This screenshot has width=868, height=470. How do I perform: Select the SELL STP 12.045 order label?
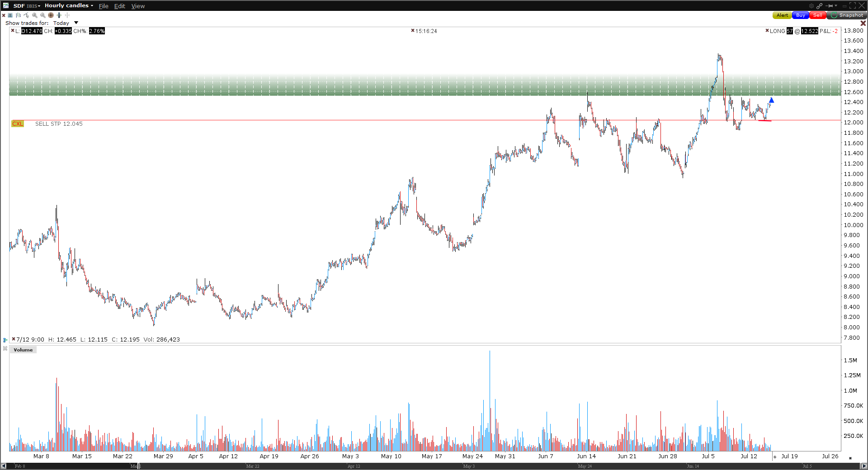59,123
